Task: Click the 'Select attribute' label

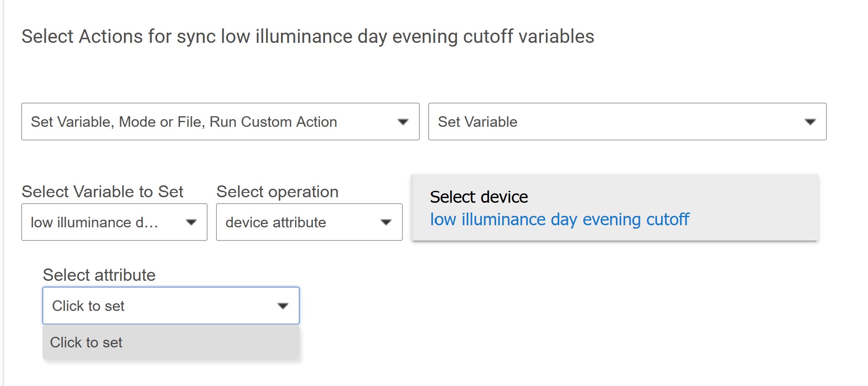Action: 99,275
